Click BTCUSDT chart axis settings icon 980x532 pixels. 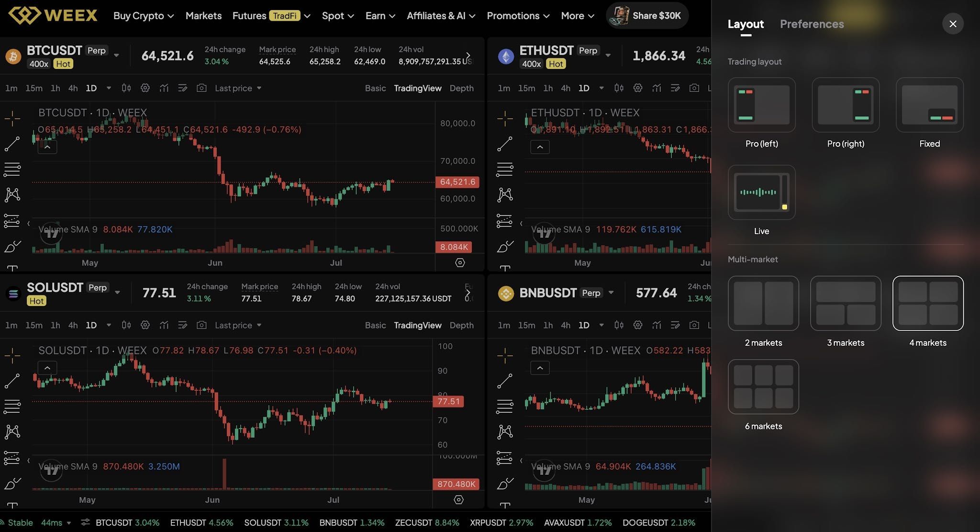tap(460, 262)
